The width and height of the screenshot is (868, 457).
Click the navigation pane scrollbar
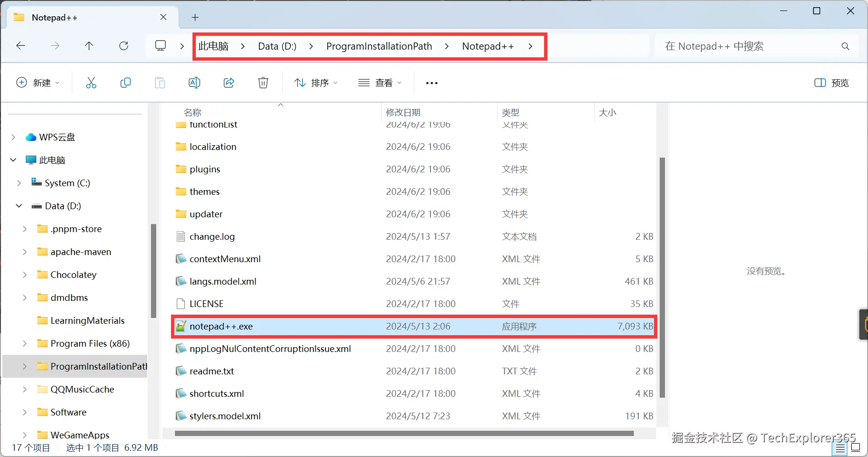[153, 271]
